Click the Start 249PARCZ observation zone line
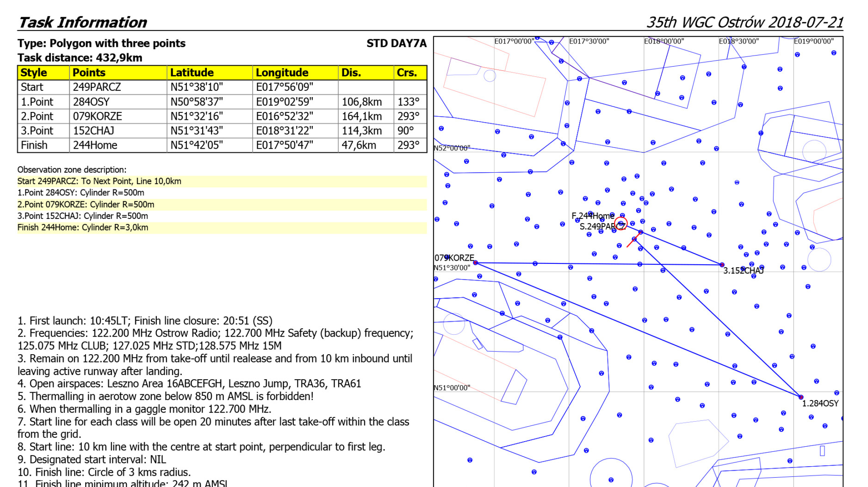 [x=99, y=181]
